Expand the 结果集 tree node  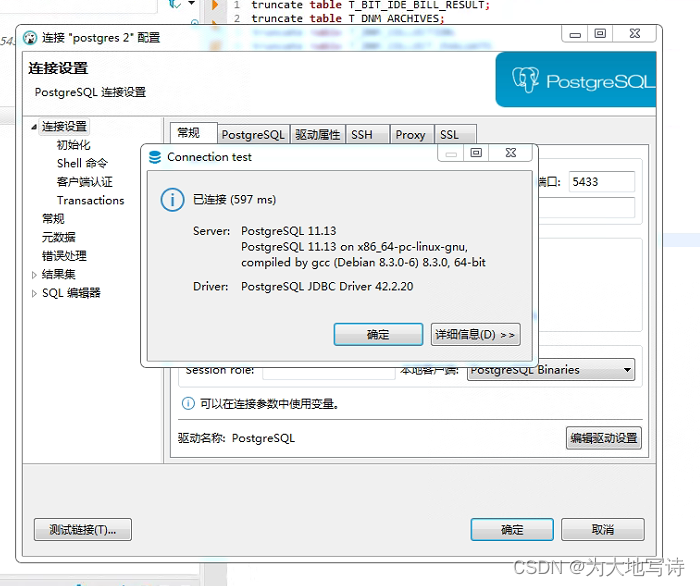pos(34,274)
